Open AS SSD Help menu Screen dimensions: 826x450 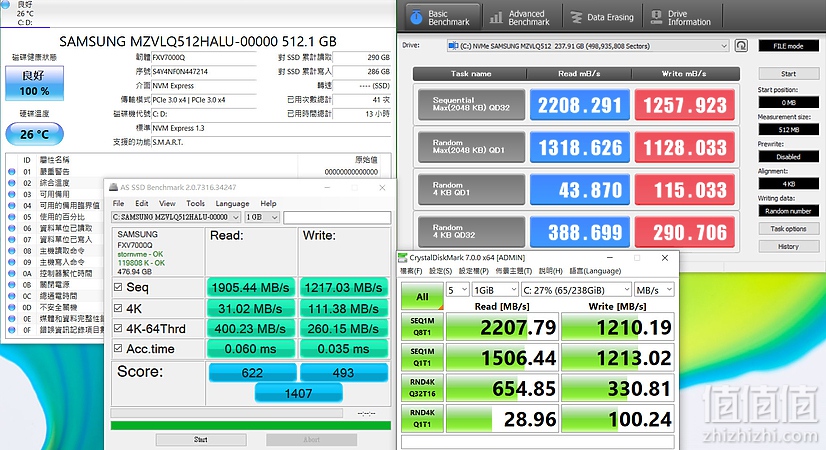[x=268, y=203]
